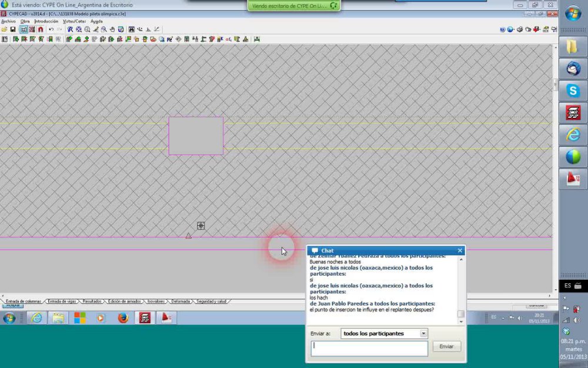Image resolution: width=588 pixels, height=368 pixels.
Task: Click CYPECAD app icon in remote taskbar
Action: (x=145, y=318)
